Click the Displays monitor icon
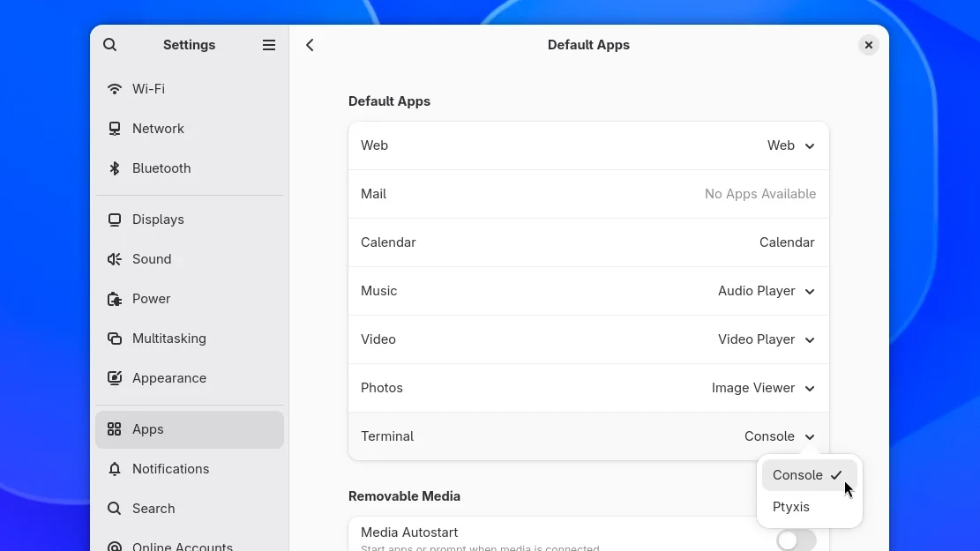The height and width of the screenshot is (551, 980). click(x=115, y=220)
